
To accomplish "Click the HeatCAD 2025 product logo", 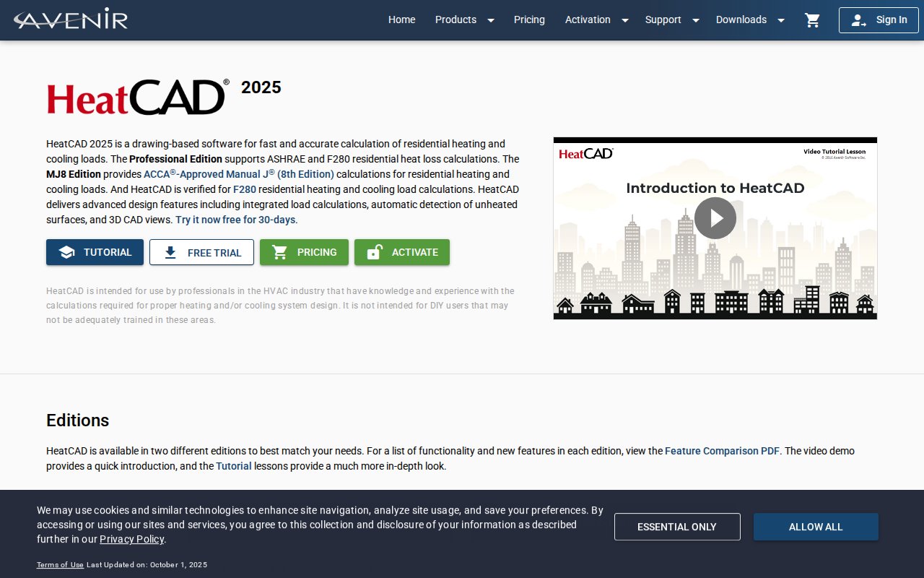I will tap(137, 98).
